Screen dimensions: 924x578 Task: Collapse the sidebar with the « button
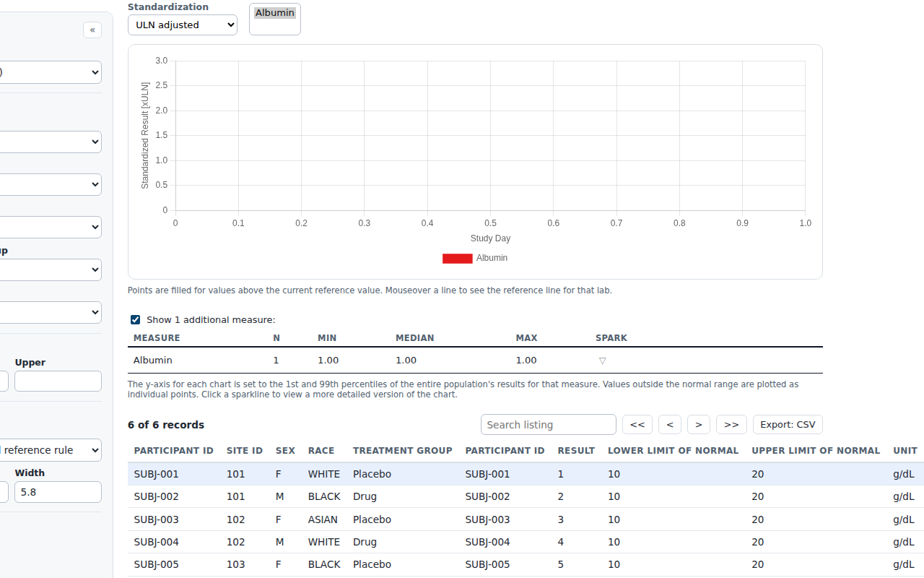tap(92, 30)
